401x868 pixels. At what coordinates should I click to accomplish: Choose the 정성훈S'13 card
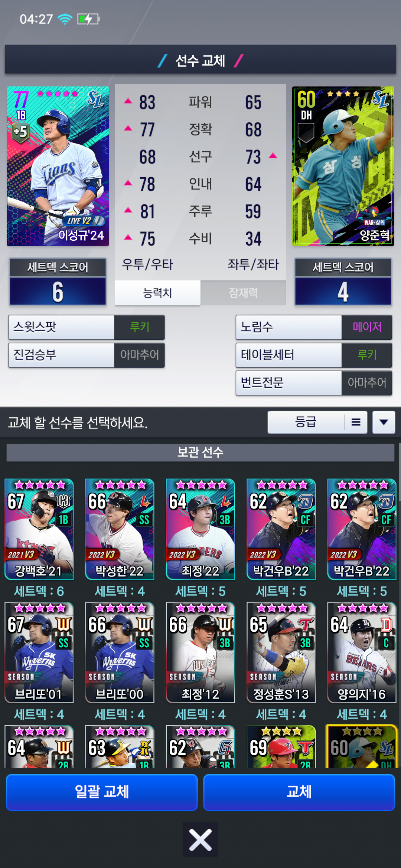pos(281,652)
